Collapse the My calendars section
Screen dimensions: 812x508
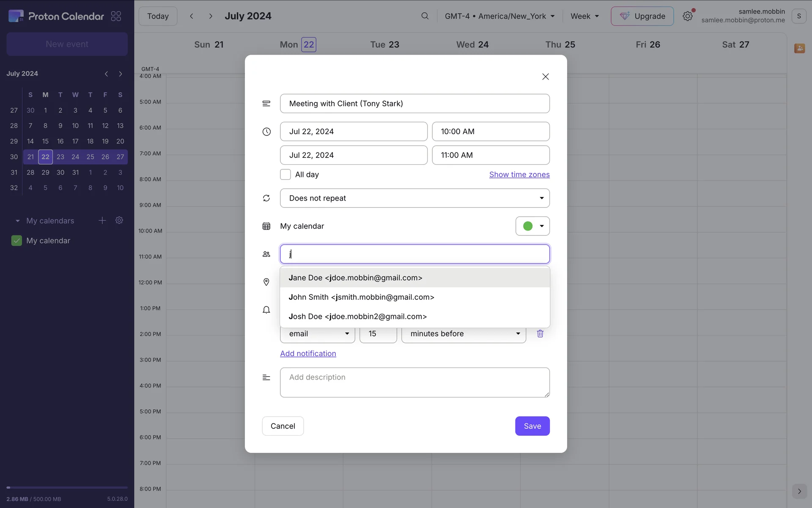(17, 221)
